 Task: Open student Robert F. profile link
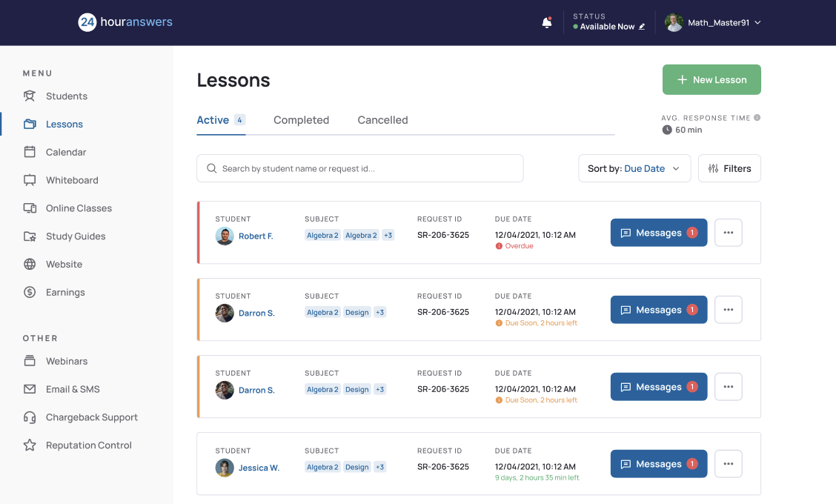tap(256, 236)
